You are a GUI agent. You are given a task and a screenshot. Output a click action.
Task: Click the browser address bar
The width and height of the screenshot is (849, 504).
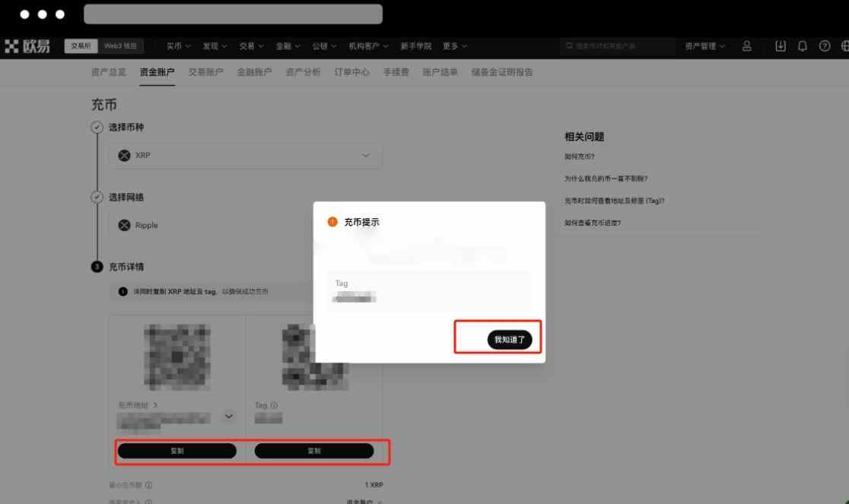[234, 14]
